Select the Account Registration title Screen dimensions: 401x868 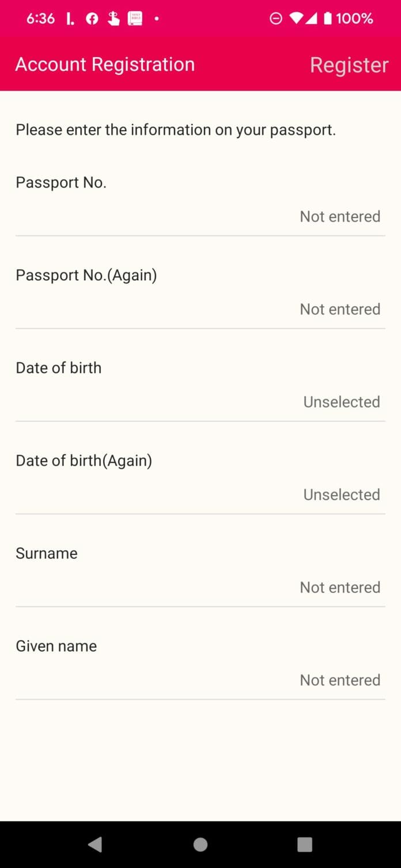click(105, 64)
